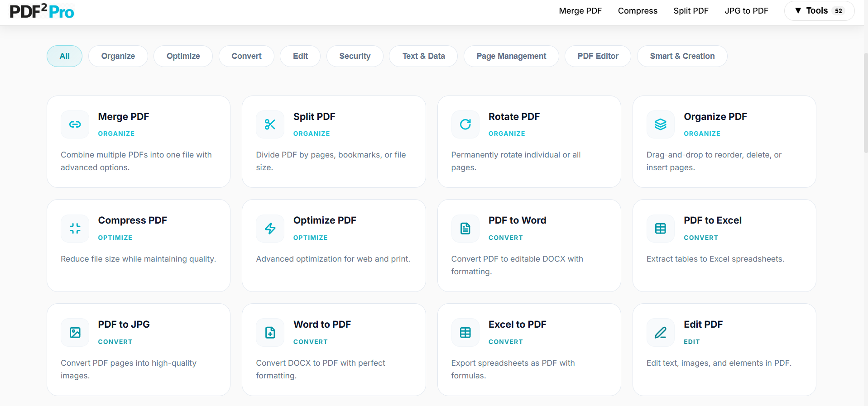868x406 pixels.
Task: Click the Optimize PDF lightning icon
Action: tap(270, 229)
